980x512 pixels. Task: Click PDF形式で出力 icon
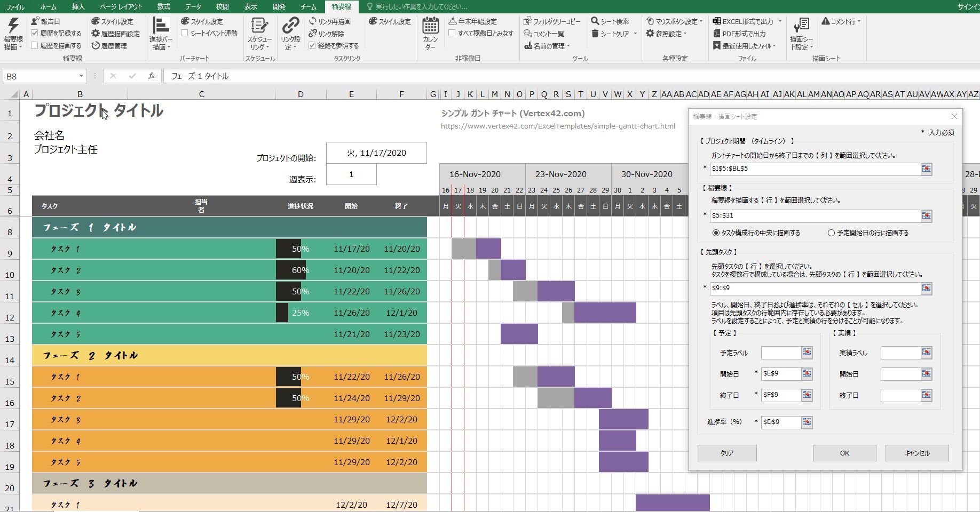click(x=717, y=34)
